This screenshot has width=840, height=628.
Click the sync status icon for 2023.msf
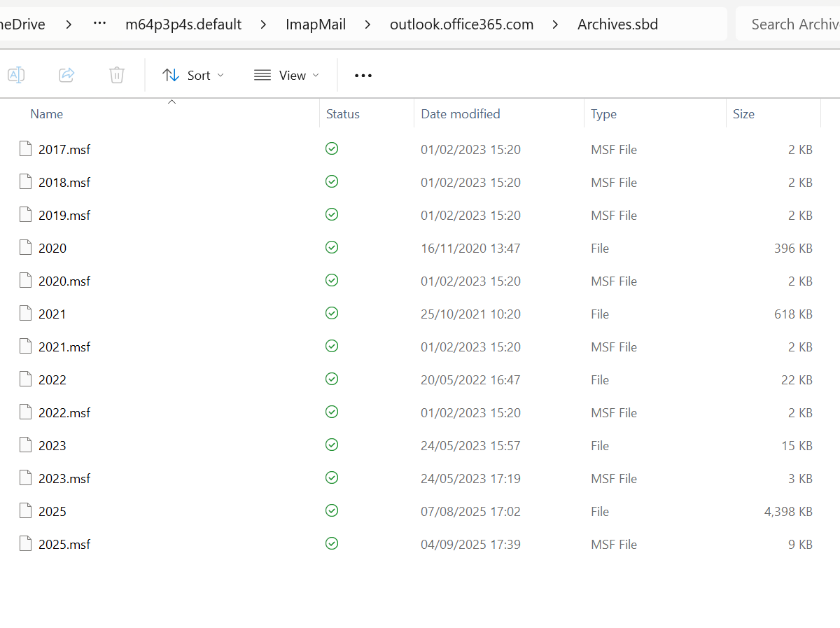tap(332, 478)
